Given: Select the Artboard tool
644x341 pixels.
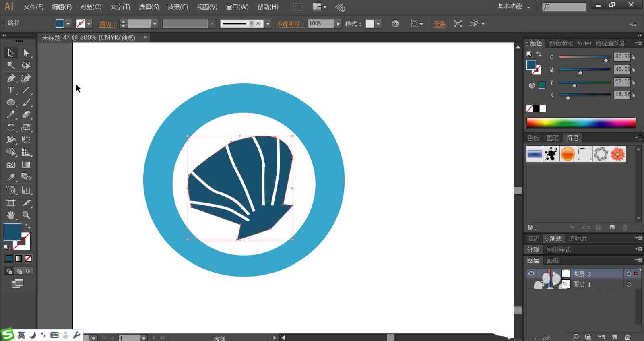Looking at the screenshot, I should 10,203.
